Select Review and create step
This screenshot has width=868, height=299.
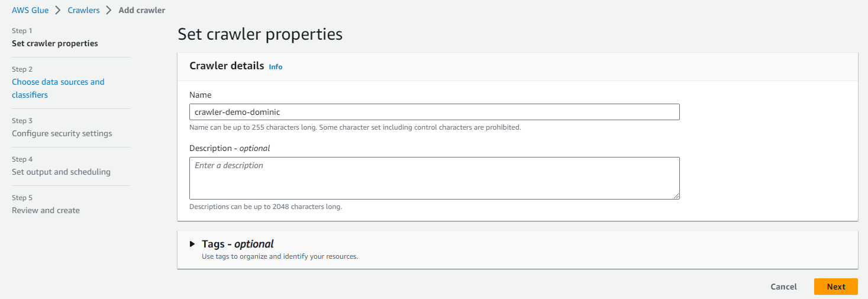(x=46, y=210)
